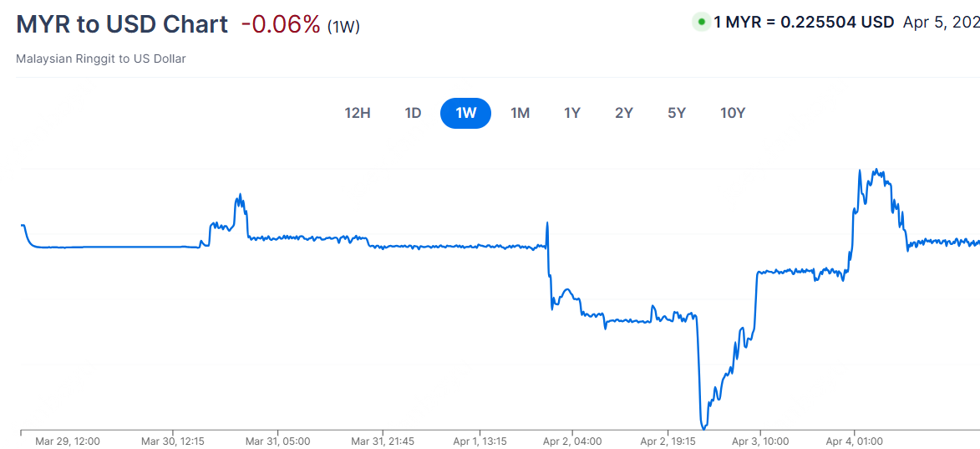Image resolution: width=980 pixels, height=449 pixels.
Task: Click the Mar 31, 05:00 axis label
Action: click(278, 441)
